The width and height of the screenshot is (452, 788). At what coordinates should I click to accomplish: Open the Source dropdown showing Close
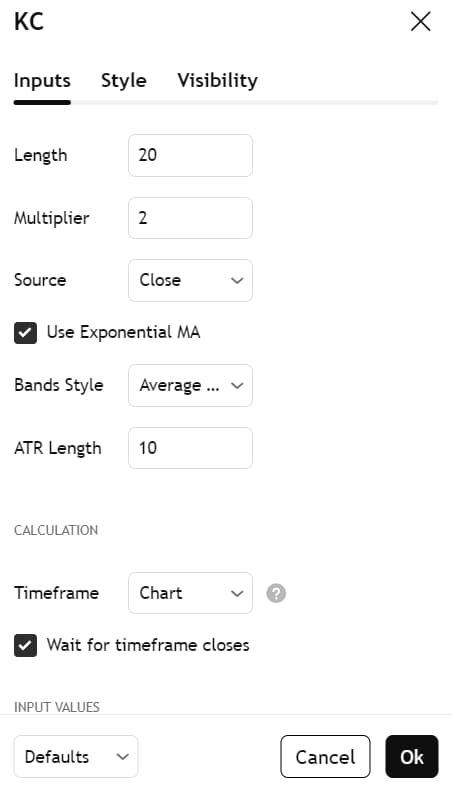[x=190, y=280]
